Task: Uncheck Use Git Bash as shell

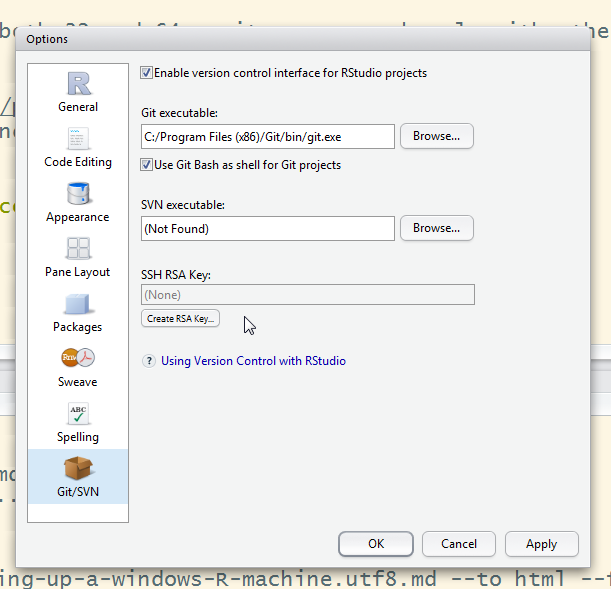Action: click(x=147, y=165)
